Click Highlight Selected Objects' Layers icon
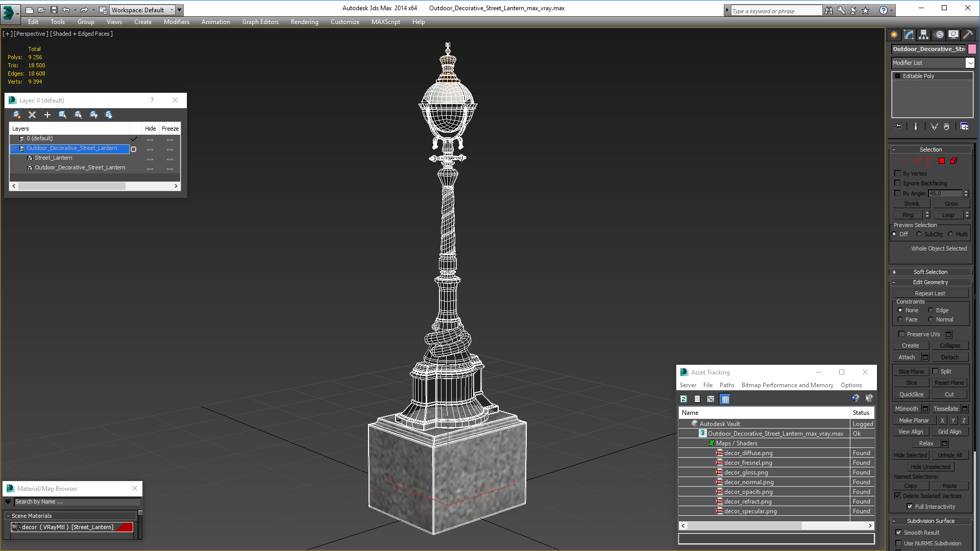Screen dimensions: 980x551 [78, 115]
